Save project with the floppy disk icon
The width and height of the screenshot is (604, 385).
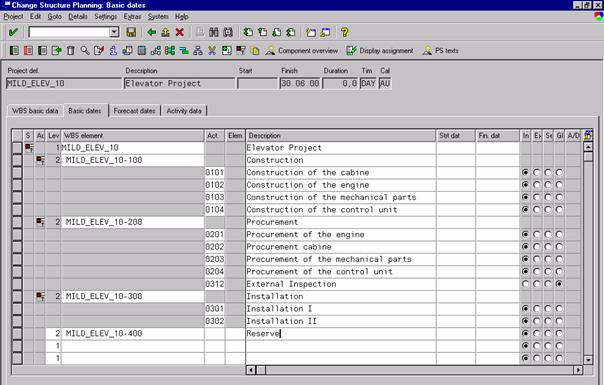point(131,32)
